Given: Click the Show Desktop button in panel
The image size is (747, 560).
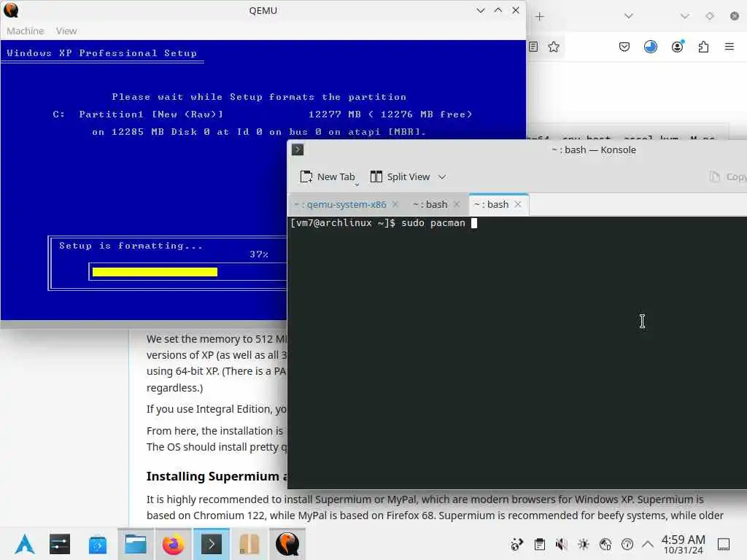Looking at the screenshot, I should click(724, 544).
